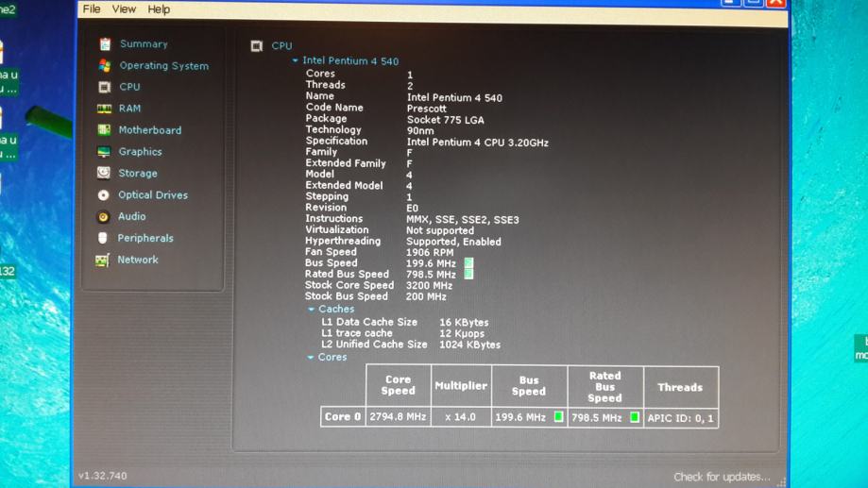This screenshot has width=868, height=488.
Task: Select the Peripherals sidebar label
Action: (145, 238)
